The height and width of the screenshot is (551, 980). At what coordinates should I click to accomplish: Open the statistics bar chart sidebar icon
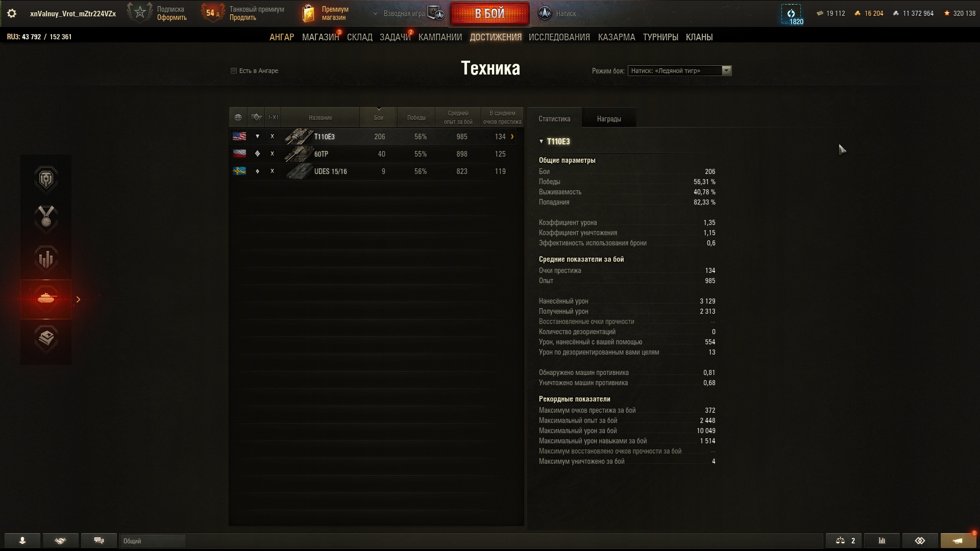point(46,259)
